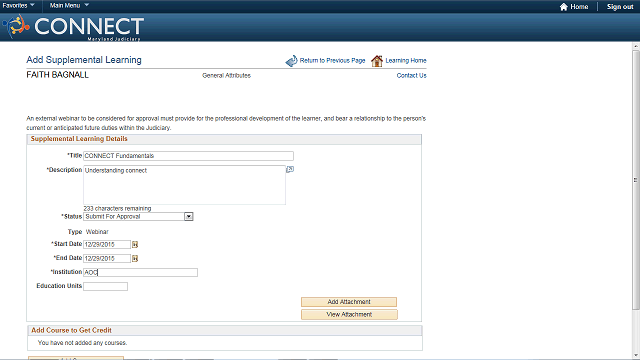
Task: Click the Description pop-out editor icon
Action: (x=290, y=169)
